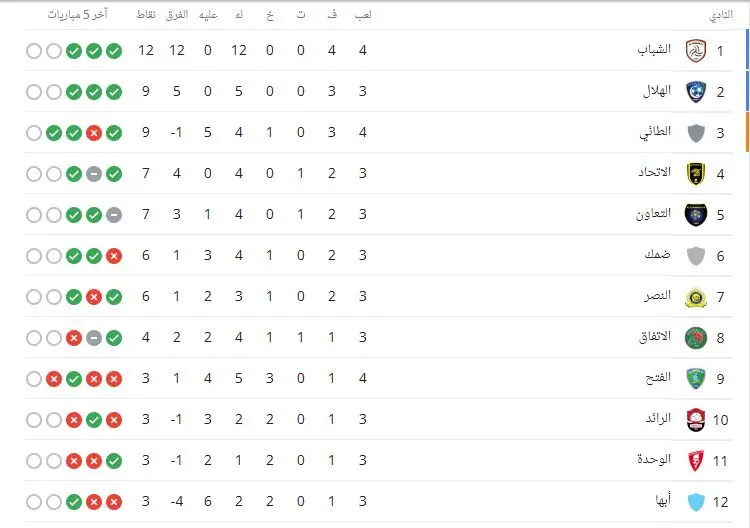750x528 pixels.
Task: Open the الطائي team name link
Action: click(x=655, y=132)
